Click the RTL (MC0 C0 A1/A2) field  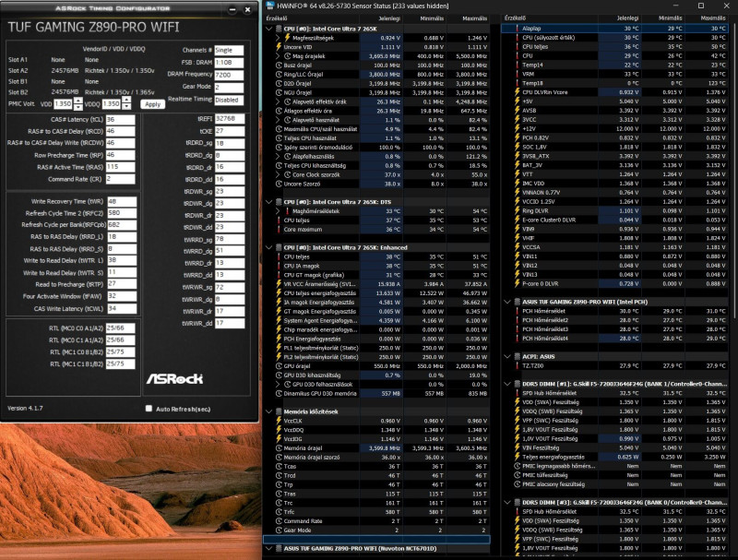point(121,328)
